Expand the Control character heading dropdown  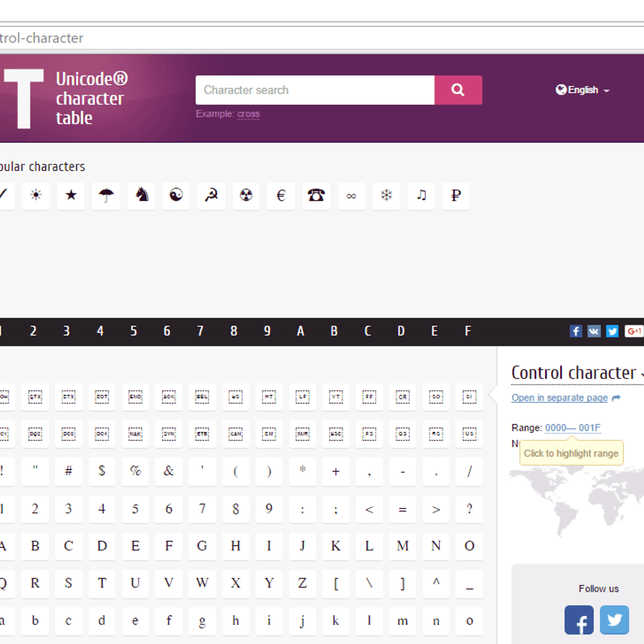641,375
